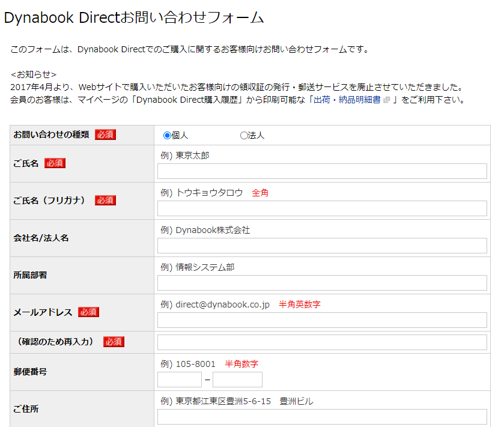Click the red 半角数字 hint text
This screenshot has height=427, width=504.
(241, 364)
